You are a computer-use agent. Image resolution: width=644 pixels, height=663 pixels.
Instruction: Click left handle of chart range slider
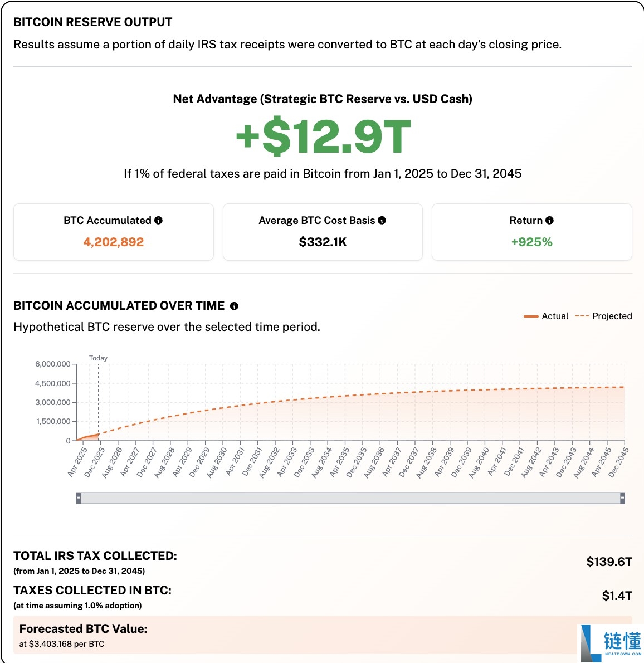tap(79, 498)
